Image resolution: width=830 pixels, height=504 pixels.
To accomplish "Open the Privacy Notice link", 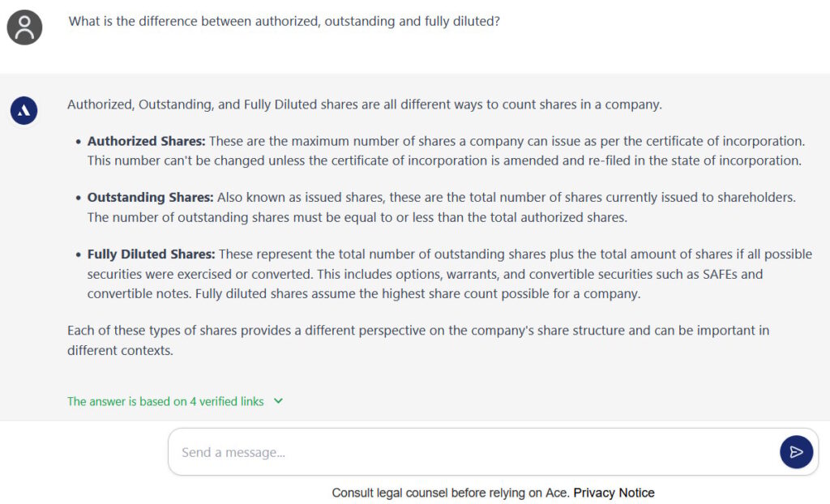I will (614, 493).
